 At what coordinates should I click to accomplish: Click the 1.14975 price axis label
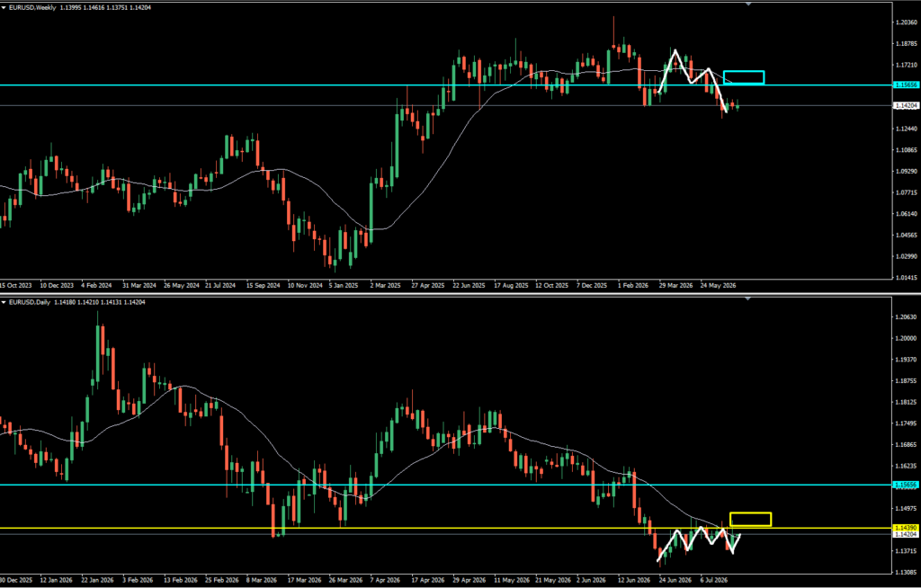tap(907, 509)
